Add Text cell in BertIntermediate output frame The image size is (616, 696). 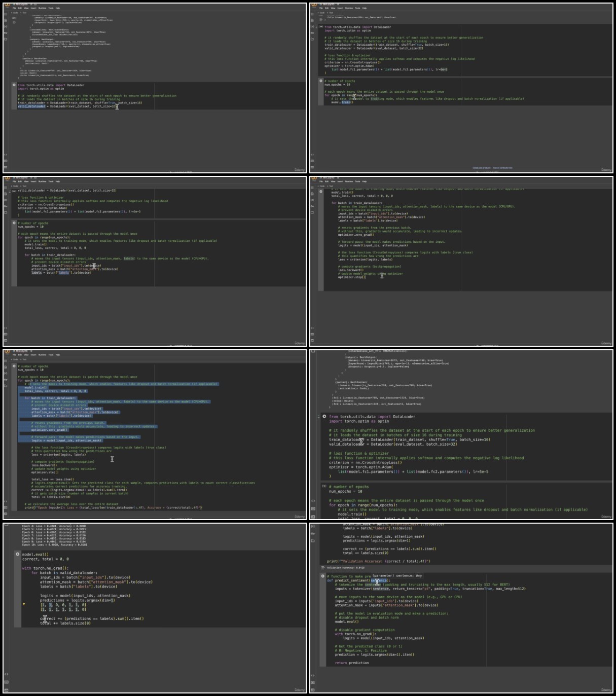pos(24,13)
